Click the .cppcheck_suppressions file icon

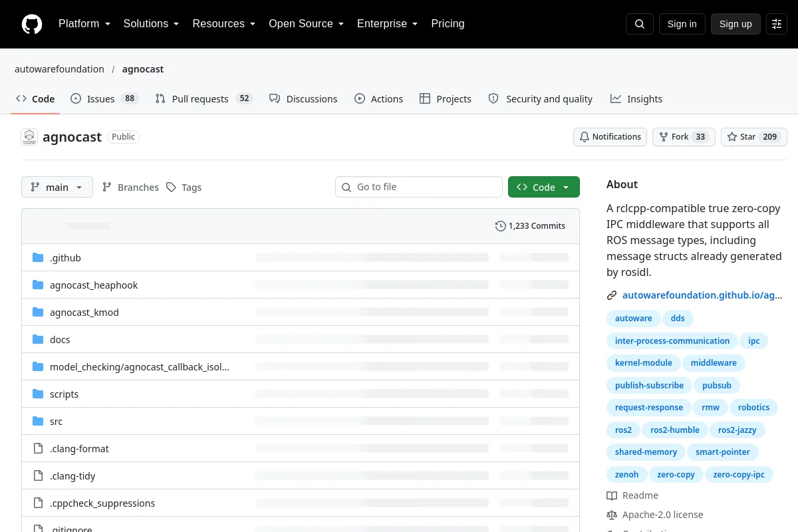pos(38,503)
